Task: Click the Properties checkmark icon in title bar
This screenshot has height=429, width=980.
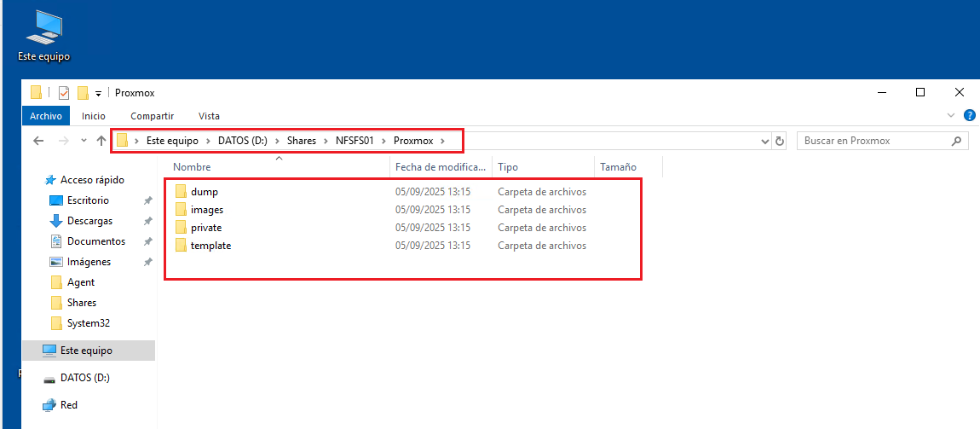Action: [x=64, y=93]
